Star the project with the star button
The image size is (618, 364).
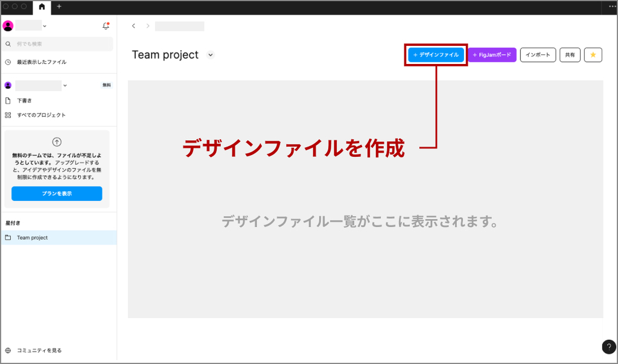[x=593, y=55]
